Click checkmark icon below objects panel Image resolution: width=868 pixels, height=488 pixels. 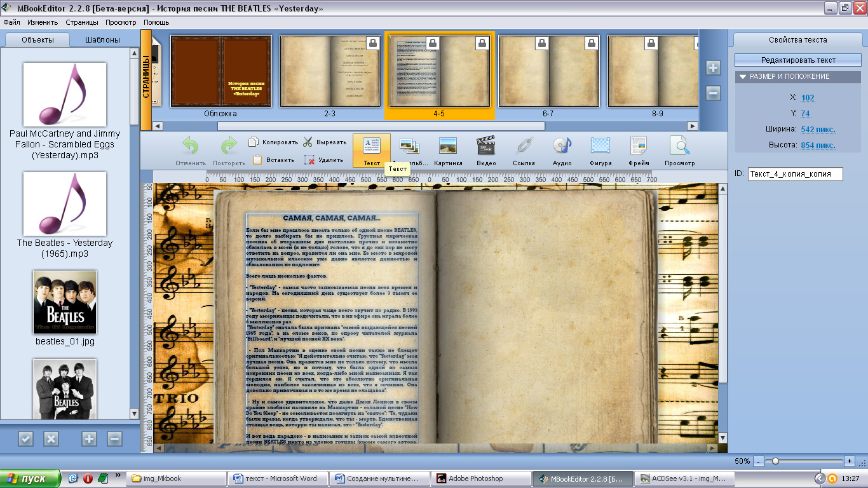25,438
